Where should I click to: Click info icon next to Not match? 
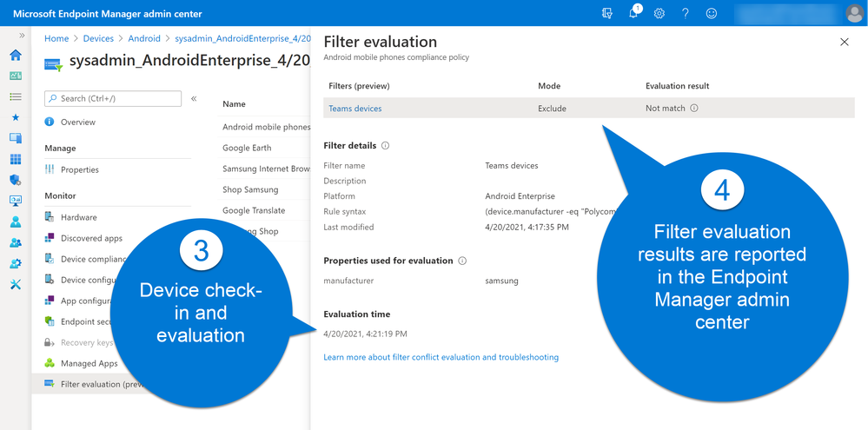pos(694,109)
